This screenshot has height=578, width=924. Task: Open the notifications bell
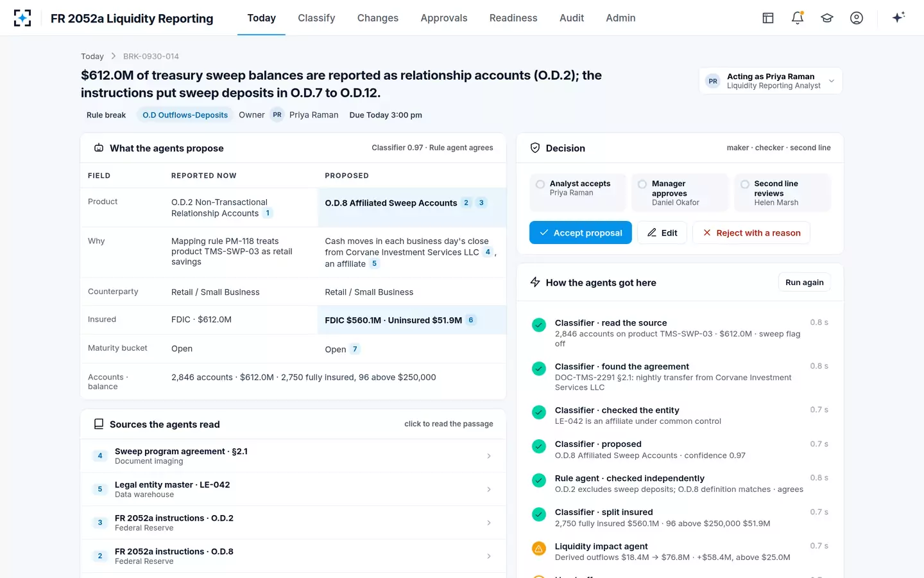point(798,18)
